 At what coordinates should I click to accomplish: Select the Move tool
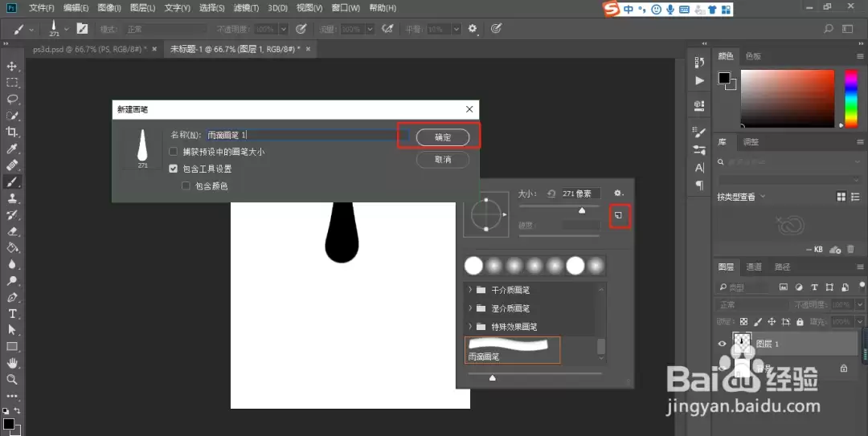pos(11,67)
